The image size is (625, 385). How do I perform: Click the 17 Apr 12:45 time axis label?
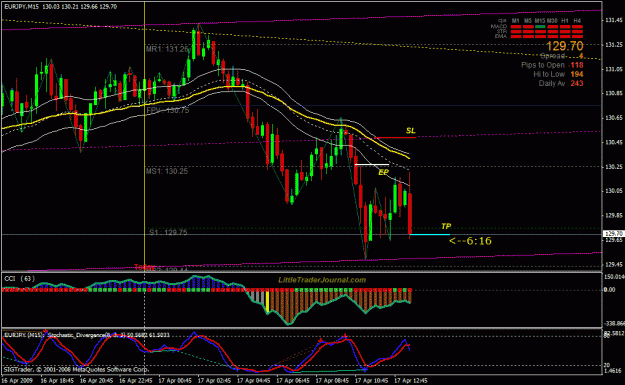(411, 381)
